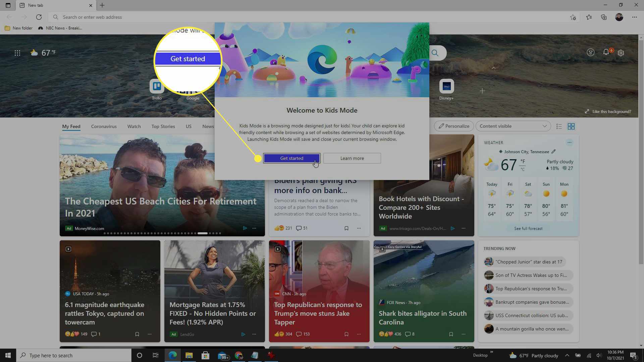Open the mountain gorilla trending item

click(528, 329)
